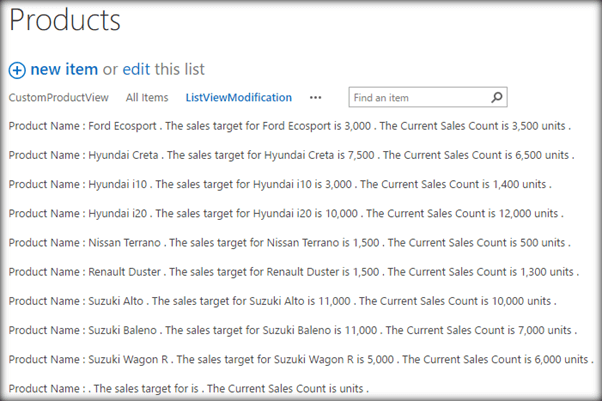Click the Products page heading
Viewport: 602px width, 401px height.
coord(65,20)
